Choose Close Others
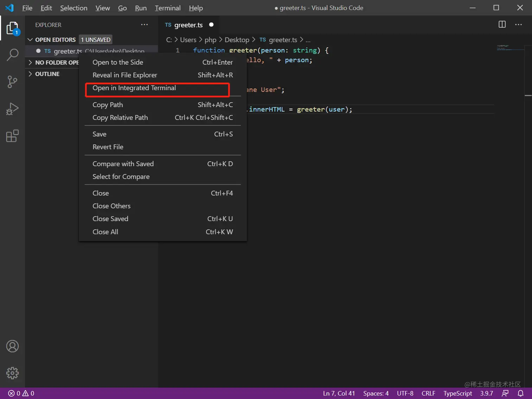 pos(163,206)
